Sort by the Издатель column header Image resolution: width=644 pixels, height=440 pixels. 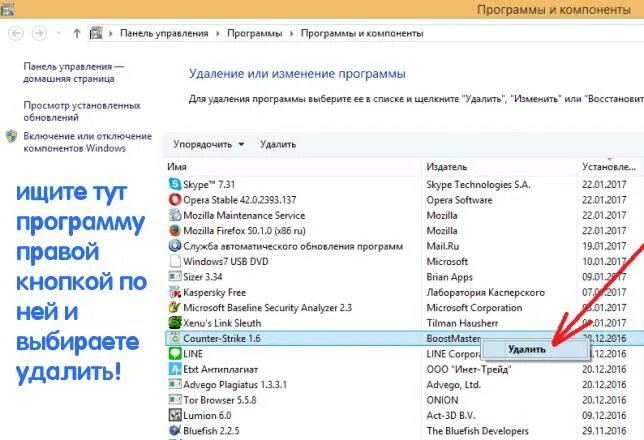click(x=446, y=167)
